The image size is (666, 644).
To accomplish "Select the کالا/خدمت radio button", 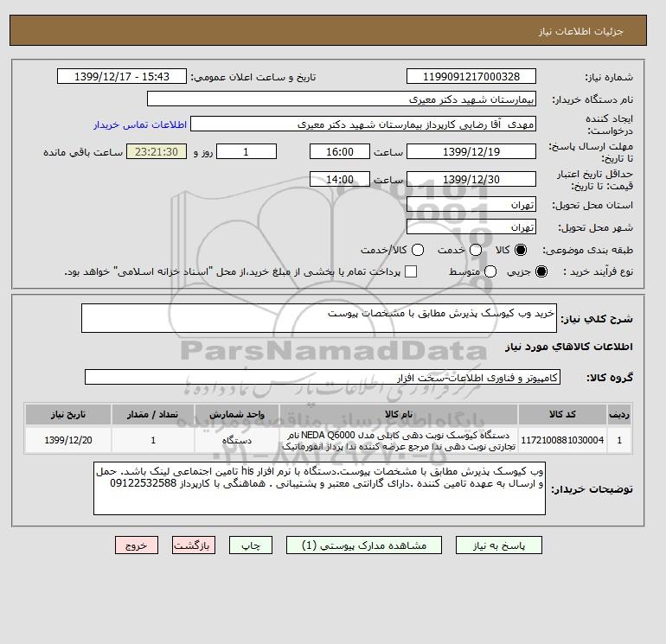I will click(418, 250).
